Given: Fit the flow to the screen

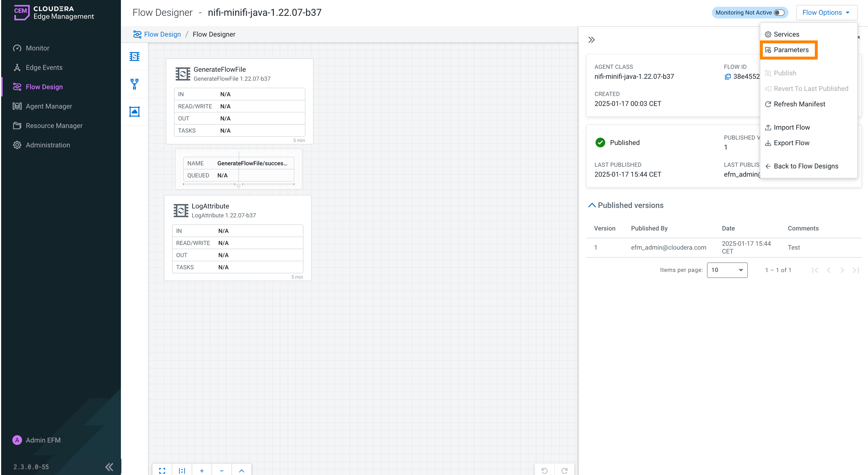Looking at the screenshot, I should click(x=162, y=470).
